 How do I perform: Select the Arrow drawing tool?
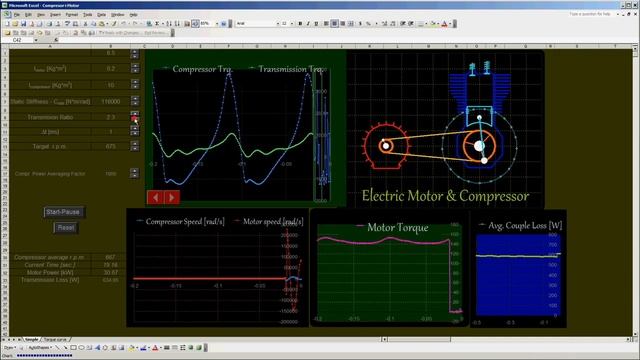point(65,347)
